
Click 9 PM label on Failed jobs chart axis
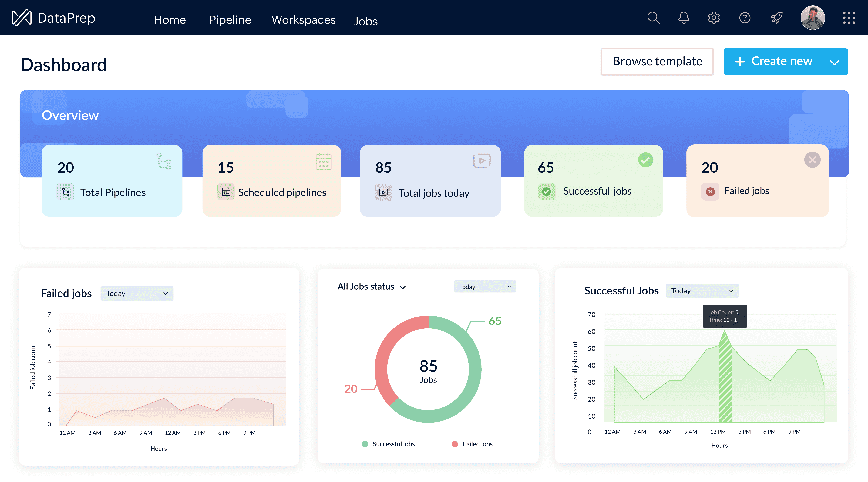(249, 433)
